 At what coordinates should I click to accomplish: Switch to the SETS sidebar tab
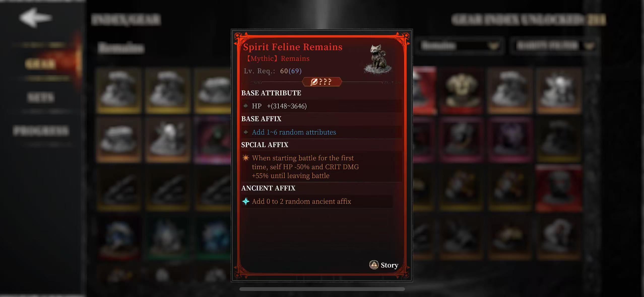[x=41, y=97]
